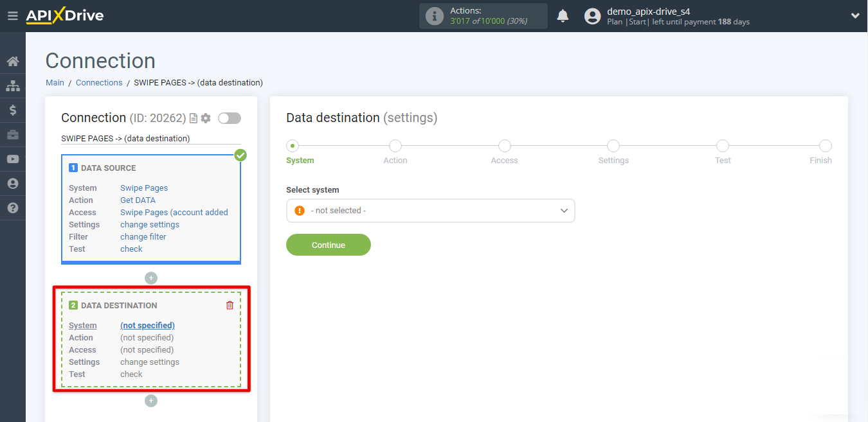Click the demo_apix-drive_s4 username

click(649, 12)
